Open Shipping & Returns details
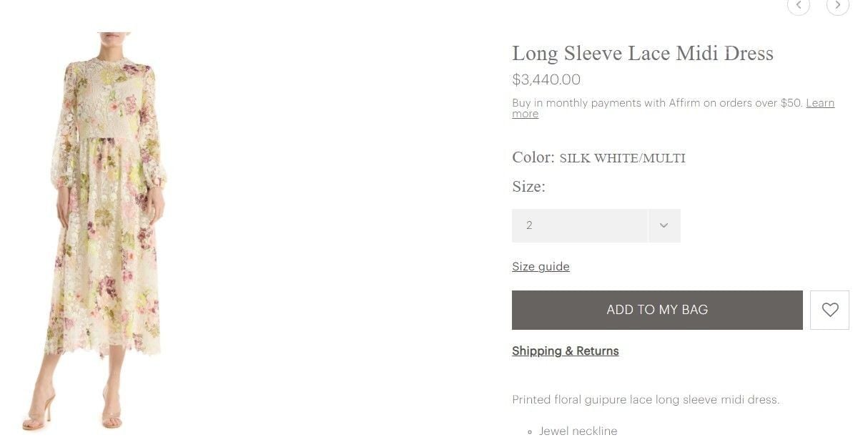 565,351
